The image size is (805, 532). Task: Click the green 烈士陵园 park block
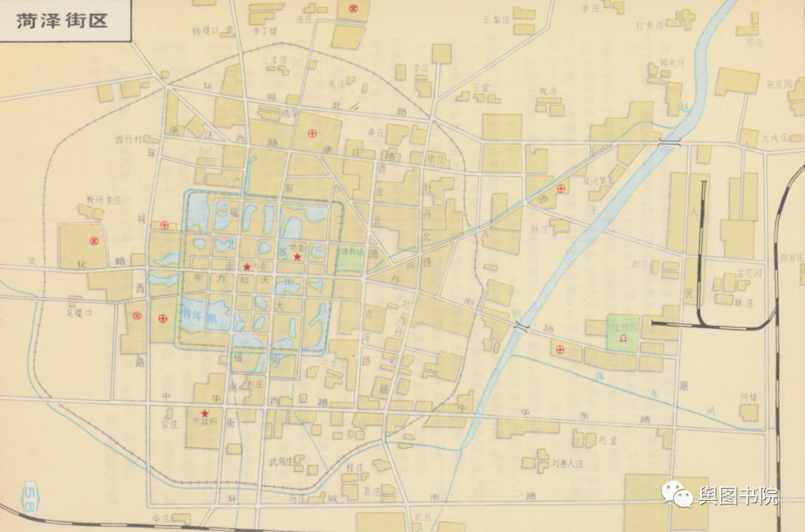click(x=623, y=333)
